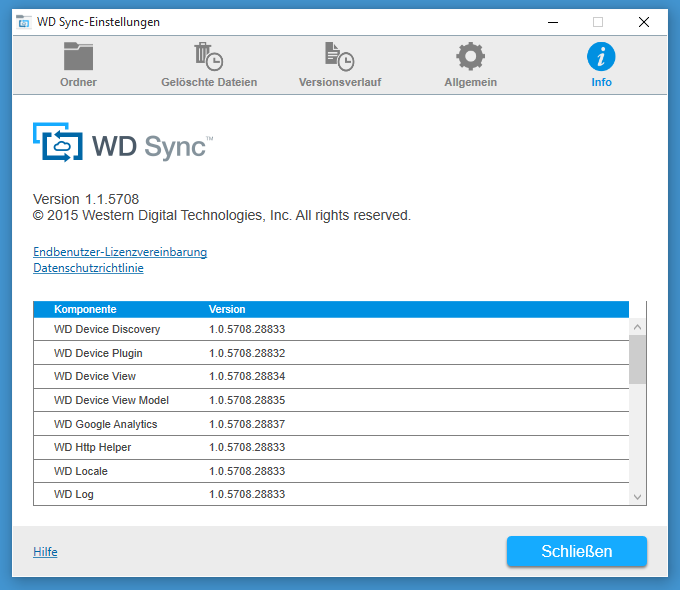The width and height of the screenshot is (680, 590).
Task: Close the WD Sync-Einstellungen window
Action: [x=644, y=22]
